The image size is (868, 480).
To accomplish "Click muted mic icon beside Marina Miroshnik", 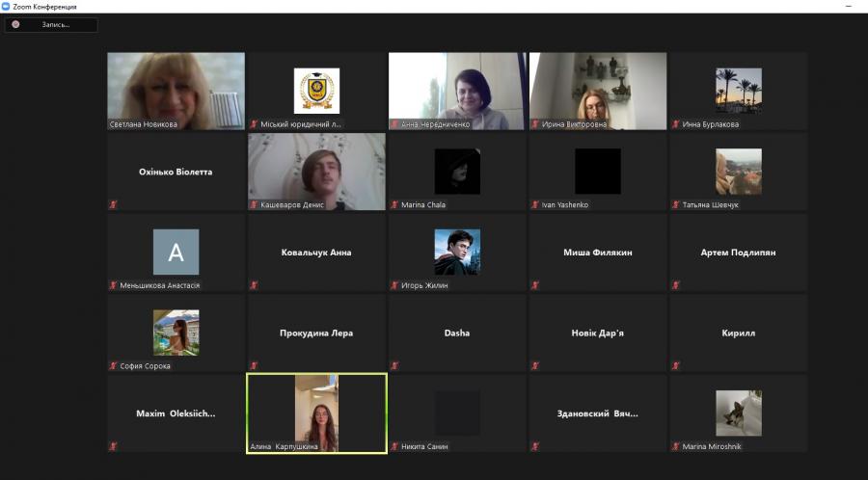I will (x=676, y=446).
